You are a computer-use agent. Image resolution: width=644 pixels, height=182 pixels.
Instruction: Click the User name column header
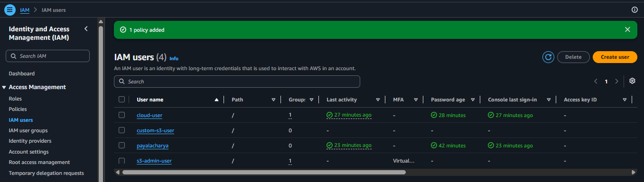150,100
